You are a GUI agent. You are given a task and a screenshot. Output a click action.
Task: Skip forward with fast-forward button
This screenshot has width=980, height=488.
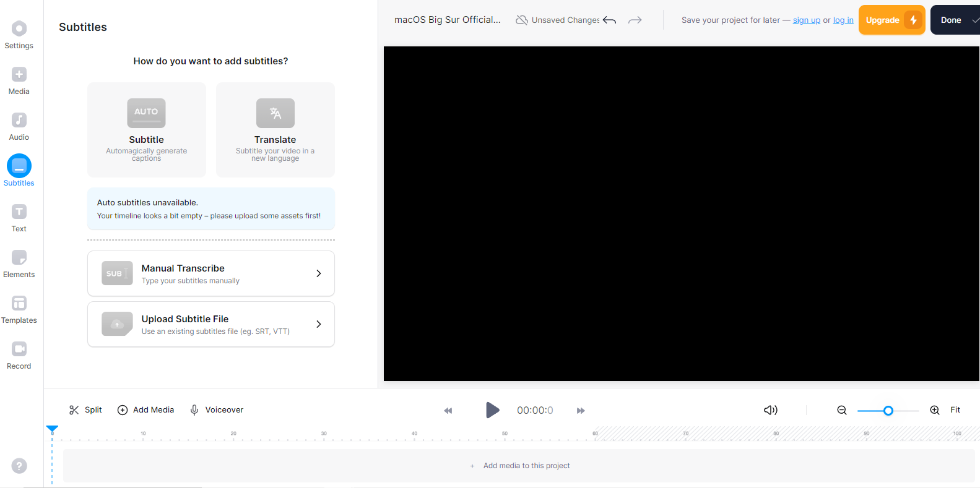pyautogui.click(x=581, y=411)
